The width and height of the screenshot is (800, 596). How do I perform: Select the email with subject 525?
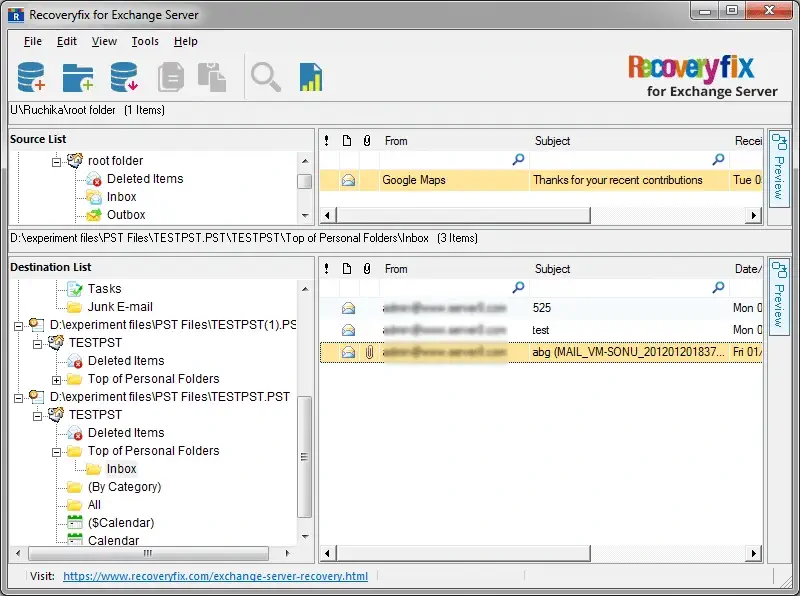click(x=541, y=308)
